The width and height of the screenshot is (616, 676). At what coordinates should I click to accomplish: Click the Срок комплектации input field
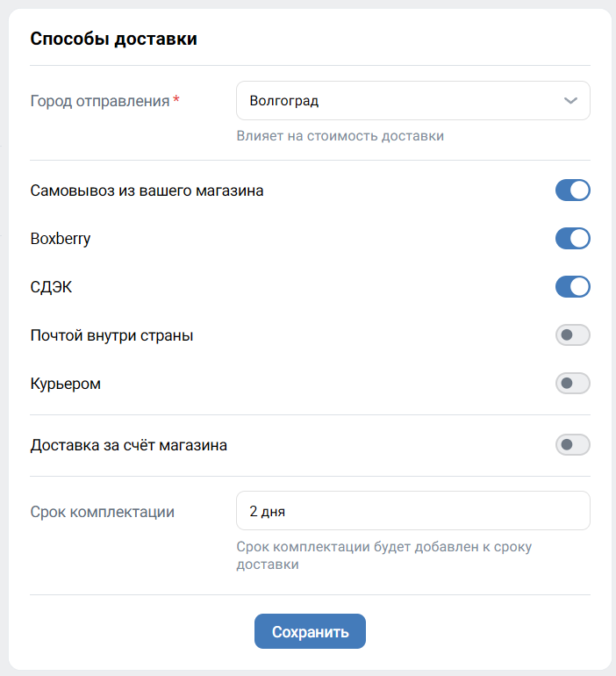pyautogui.click(x=412, y=511)
